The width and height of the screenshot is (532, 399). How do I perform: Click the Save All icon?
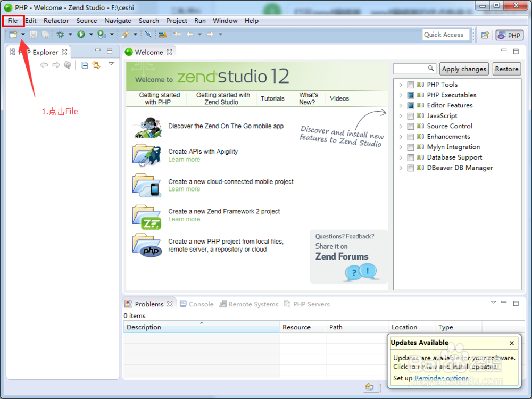click(x=45, y=34)
